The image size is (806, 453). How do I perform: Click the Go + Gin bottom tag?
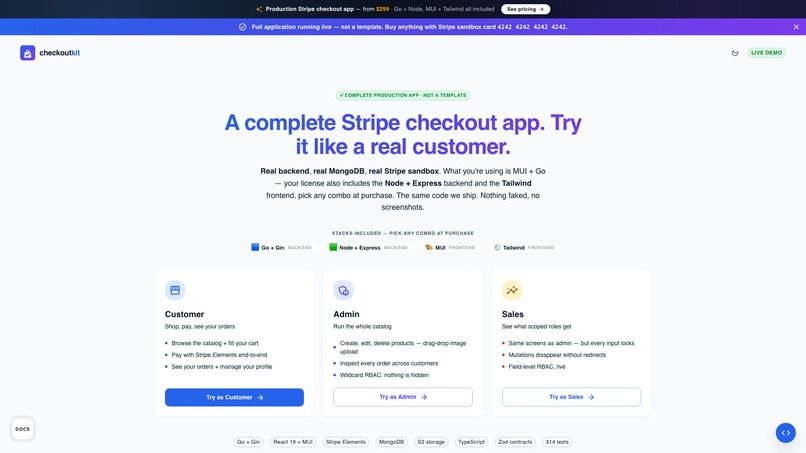(x=249, y=442)
